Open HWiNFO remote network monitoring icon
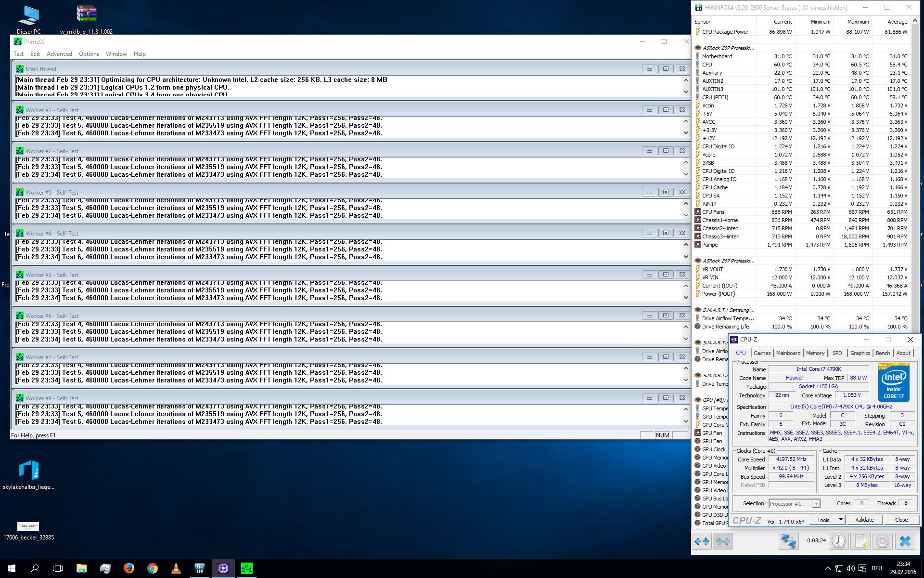Image resolution: width=924 pixels, height=578 pixels. 788,541
